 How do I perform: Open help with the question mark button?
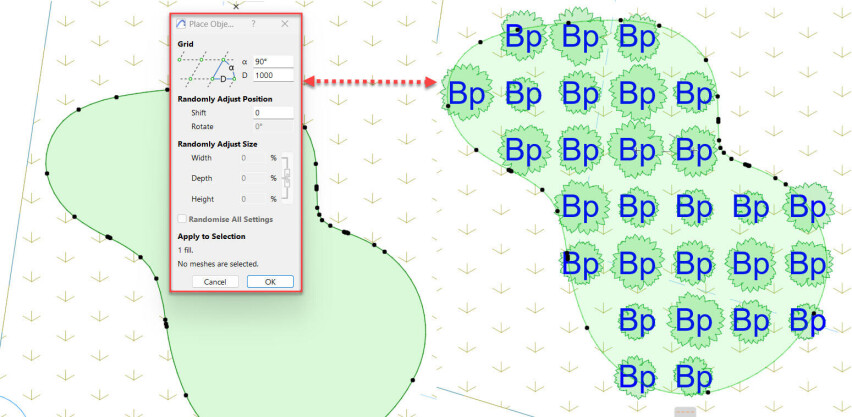[253, 23]
